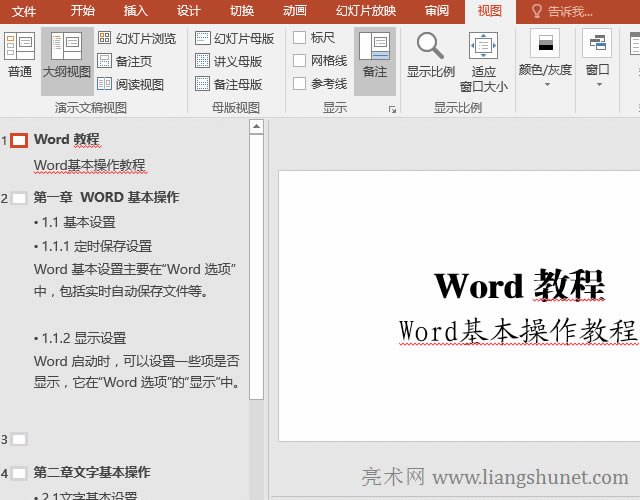Image resolution: width=640 pixels, height=500 pixels.
Task: Open Slide Master (幻灯片母版) view
Action: (235, 38)
